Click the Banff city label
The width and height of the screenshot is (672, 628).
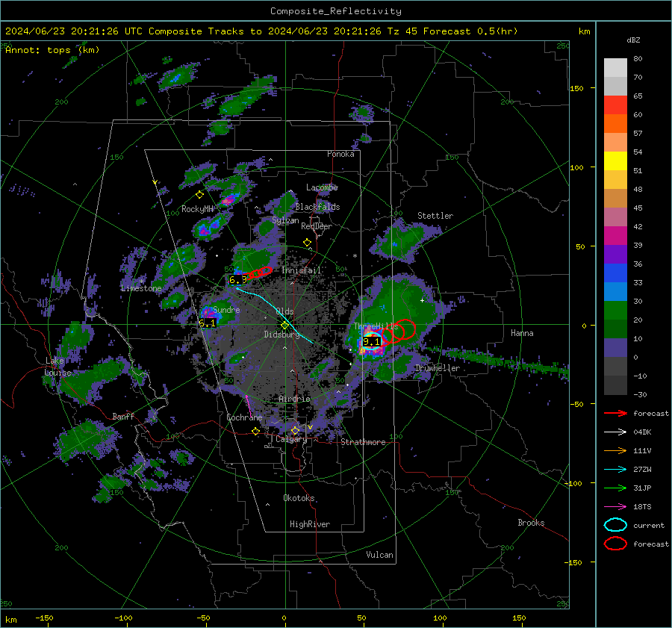coord(123,416)
